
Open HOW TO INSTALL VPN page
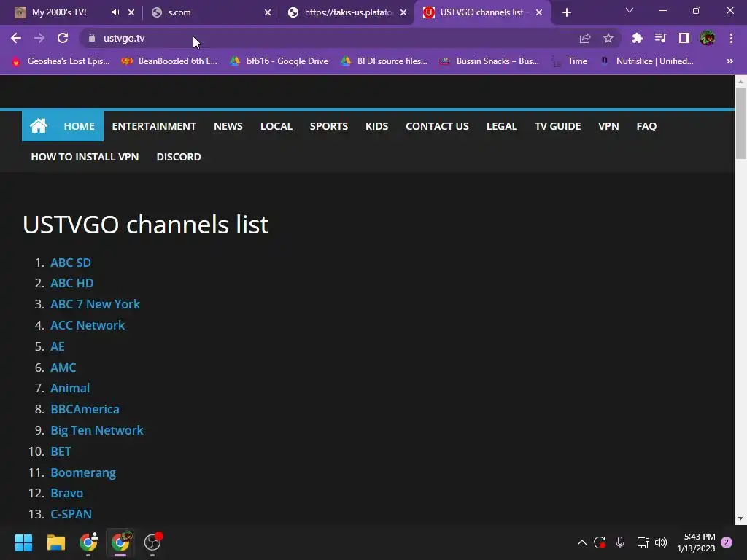85,157
